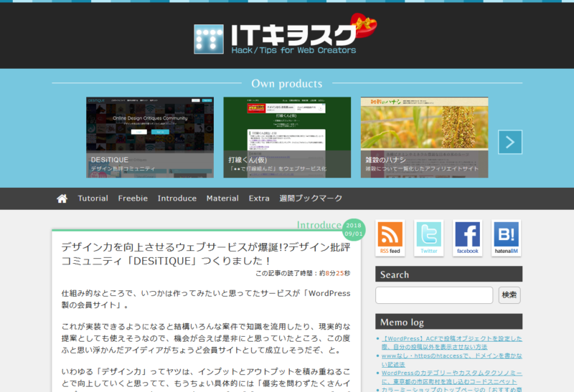
Task: Open the Extra menu item
Action: click(259, 199)
